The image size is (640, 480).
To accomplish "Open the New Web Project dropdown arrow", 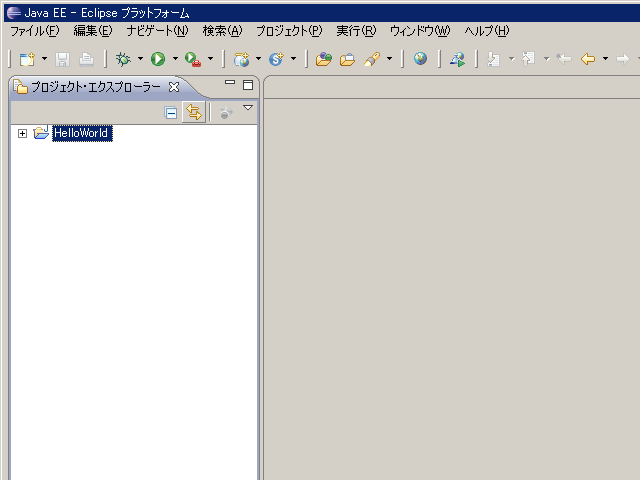I will [x=258, y=59].
